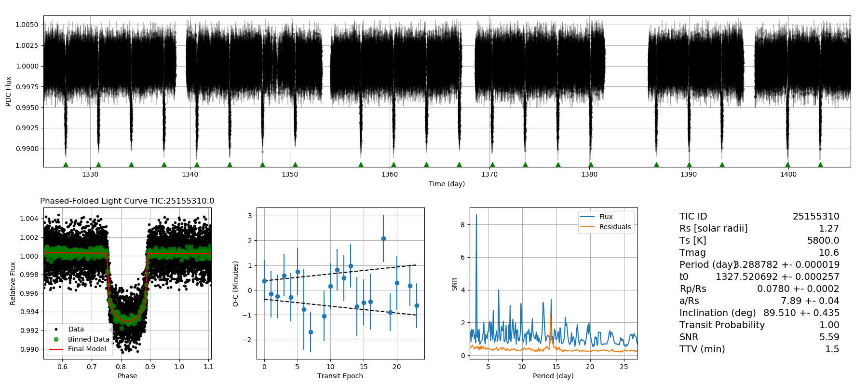This screenshot has height=386, width=868.
Task: Click the t0 value "1327.520692 +- 0.000257"
Action: pos(777,277)
